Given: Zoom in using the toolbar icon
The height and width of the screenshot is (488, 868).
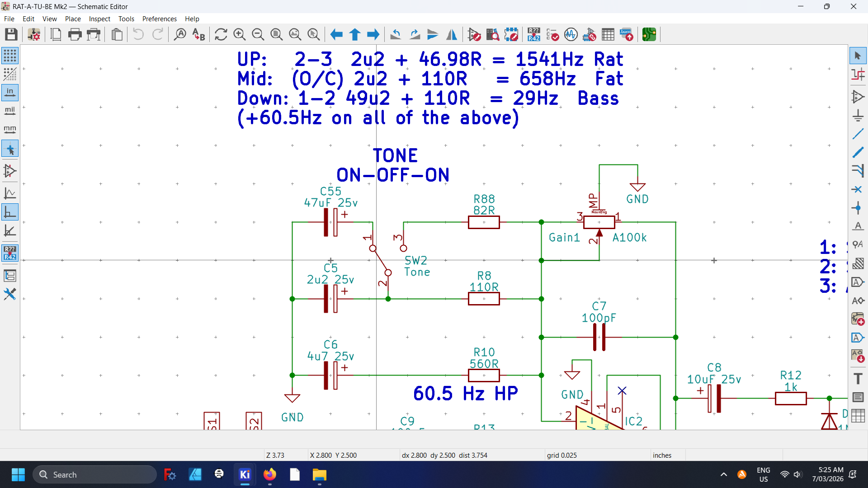Looking at the screenshot, I should (x=240, y=34).
